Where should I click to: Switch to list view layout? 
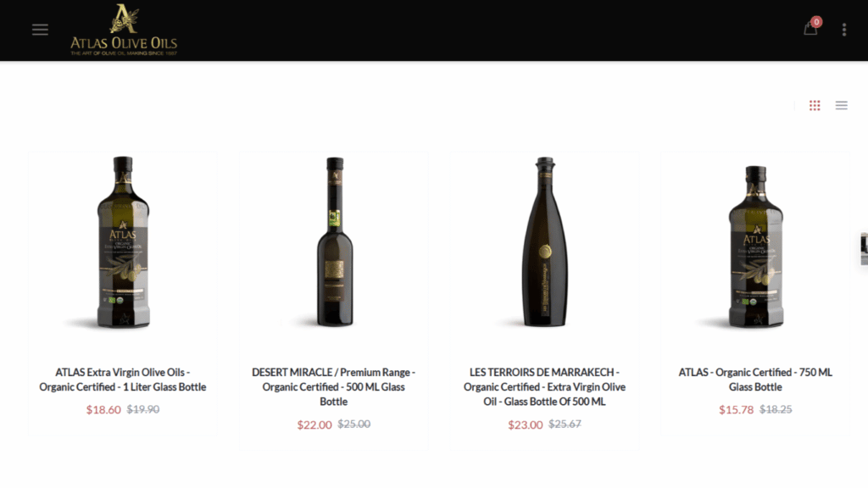tap(842, 105)
